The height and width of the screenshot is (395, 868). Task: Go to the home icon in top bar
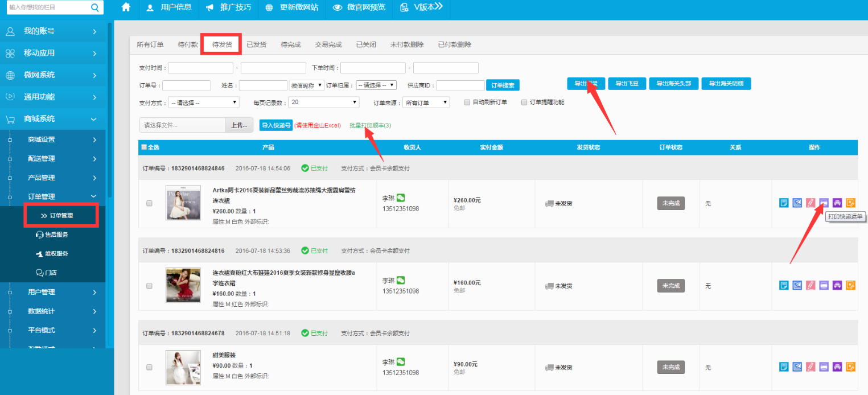click(126, 7)
